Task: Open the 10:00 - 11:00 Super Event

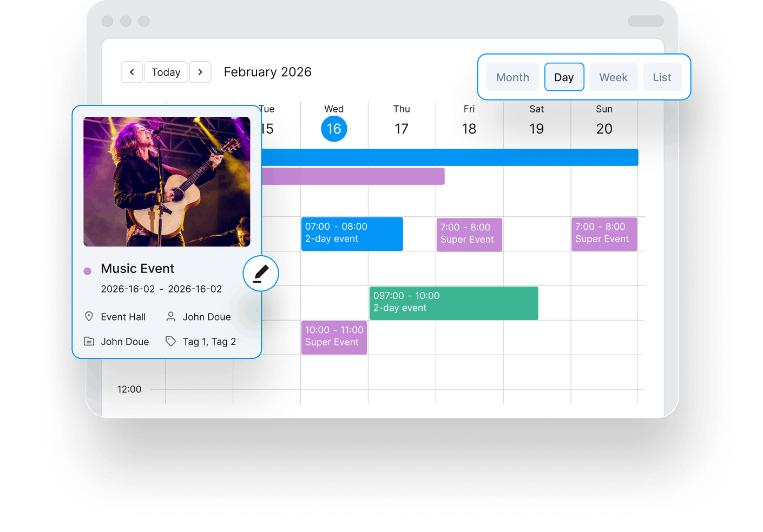Action: (334, 337)
